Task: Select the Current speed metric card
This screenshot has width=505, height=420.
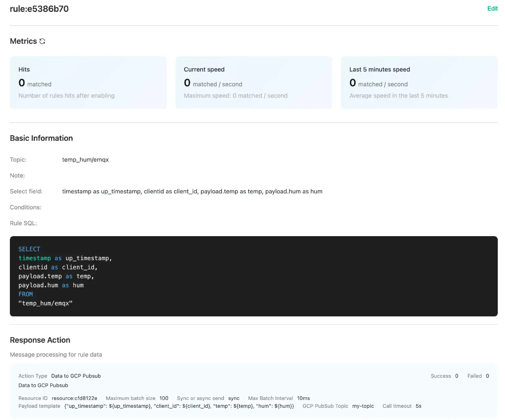Action: (253, 82)
